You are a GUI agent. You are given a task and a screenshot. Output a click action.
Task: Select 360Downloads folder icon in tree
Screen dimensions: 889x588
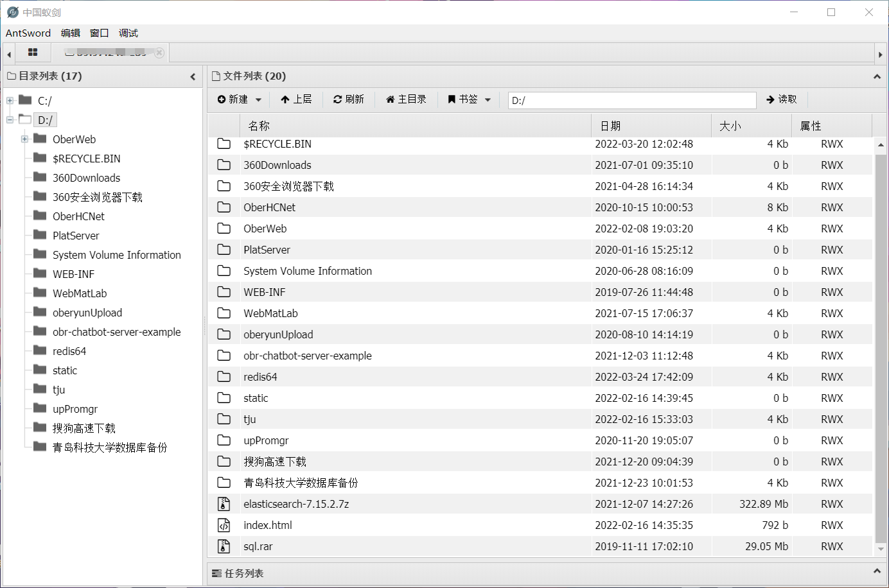(x=40, y=177)
